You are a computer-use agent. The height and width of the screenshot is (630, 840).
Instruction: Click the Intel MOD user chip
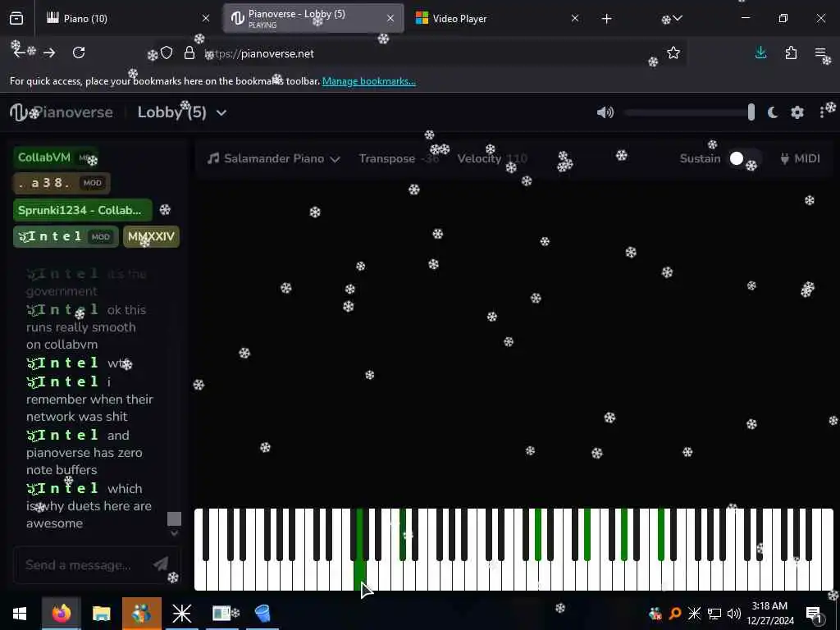[66, 236]
